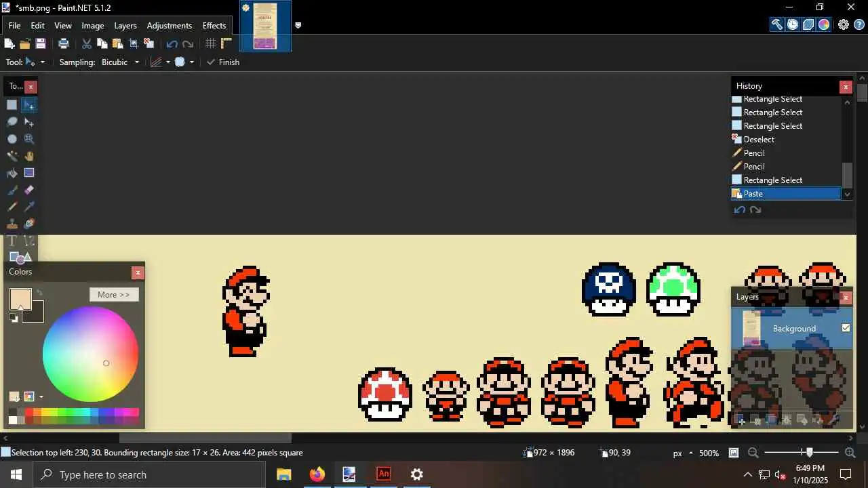The width and height of the screenshot is (868, 488).
Task: Click the Copy icon in toolbar
Action: click(x=102, y=43)
